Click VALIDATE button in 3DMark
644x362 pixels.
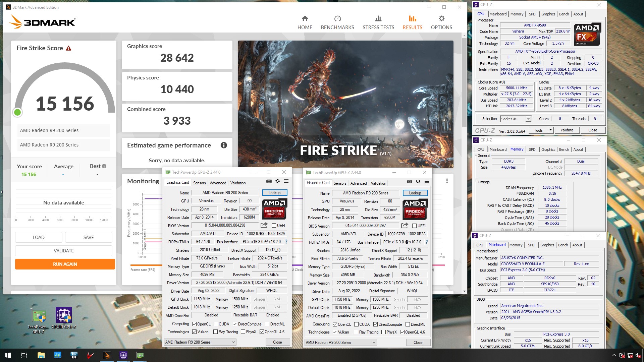pos(64,251)
